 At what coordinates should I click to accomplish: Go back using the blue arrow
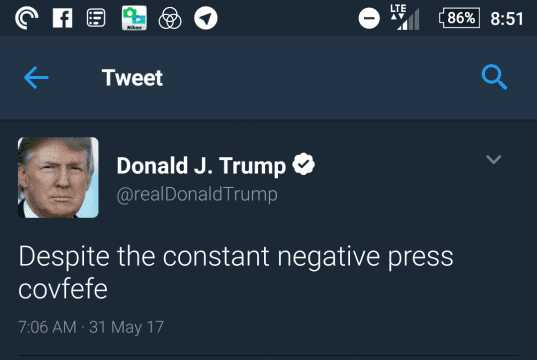pyautogui.click(x=36, y=78)
